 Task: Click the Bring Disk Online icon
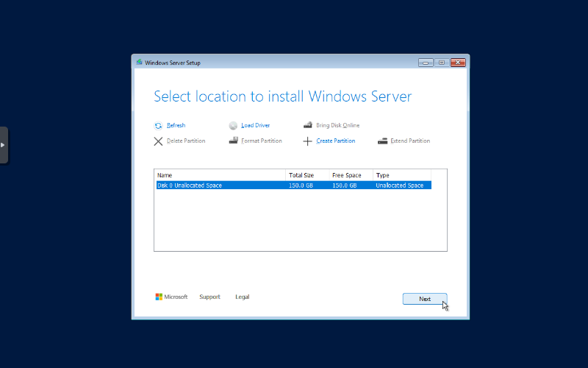pos(308,126)
